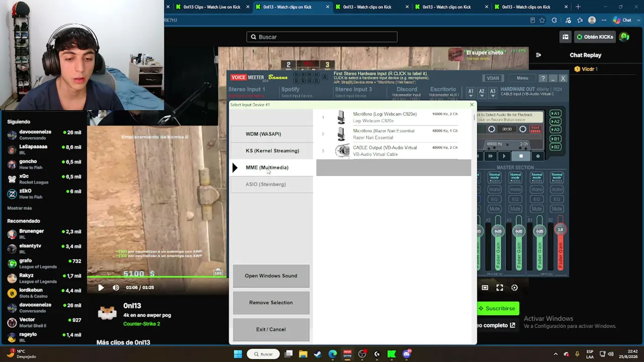Mute the clip volume speaker icon
Image resolution: width=644 pixels, height=362 pixels.
(x=116, y=288)
